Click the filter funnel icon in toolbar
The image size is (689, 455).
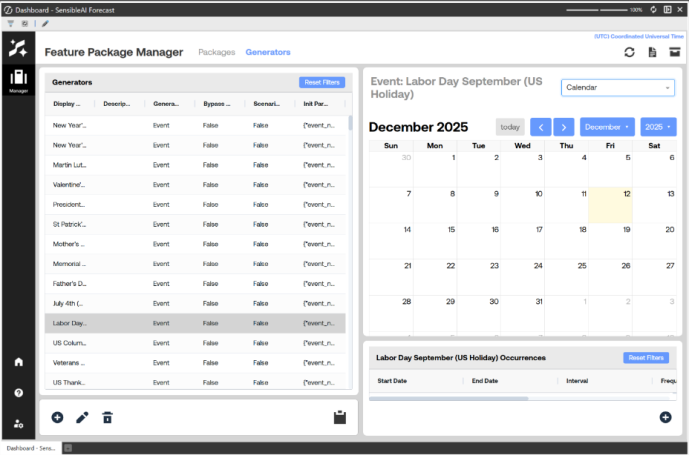(11, 24)
